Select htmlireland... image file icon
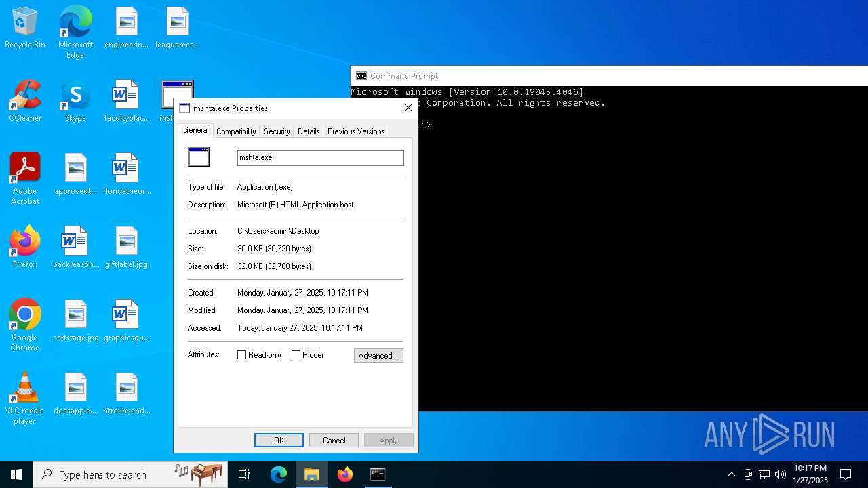The height and width of the screenshot is (488, 868). [x=126, y=394]
